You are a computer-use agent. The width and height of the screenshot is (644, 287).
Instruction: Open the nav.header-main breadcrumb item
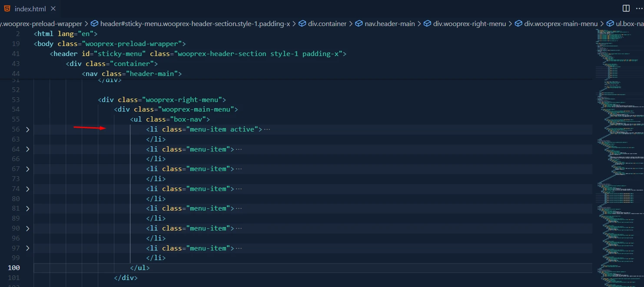tap(390, 24)
